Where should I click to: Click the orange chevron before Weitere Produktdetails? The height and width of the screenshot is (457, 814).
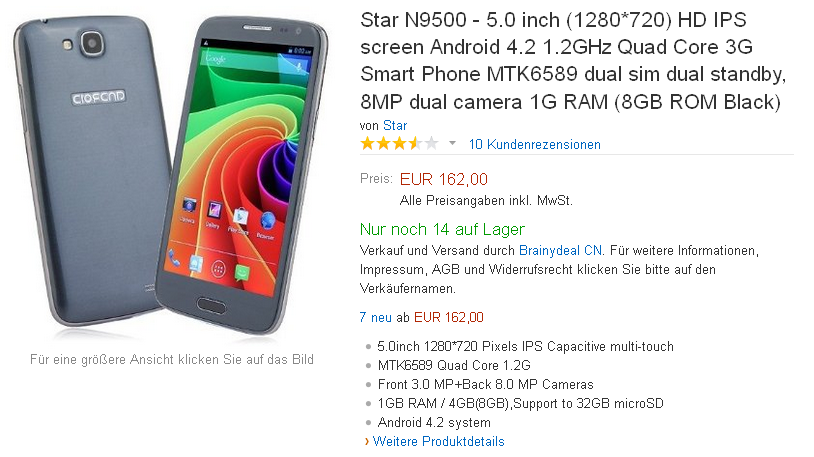coord(367,441)
